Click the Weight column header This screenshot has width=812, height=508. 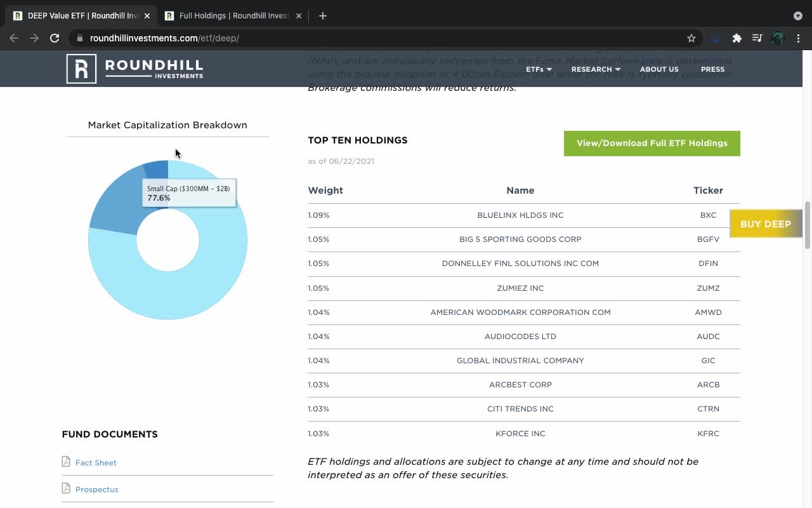(x=325, y=190)
